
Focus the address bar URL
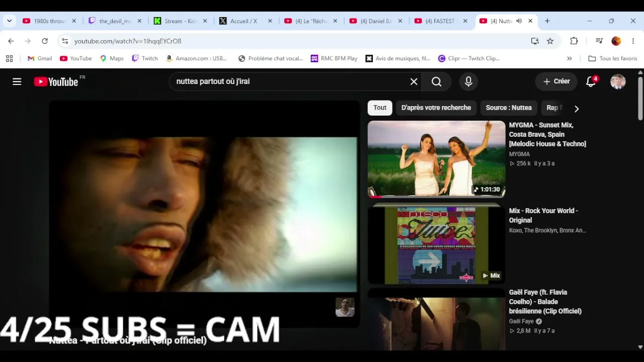(x=128, y=41)
